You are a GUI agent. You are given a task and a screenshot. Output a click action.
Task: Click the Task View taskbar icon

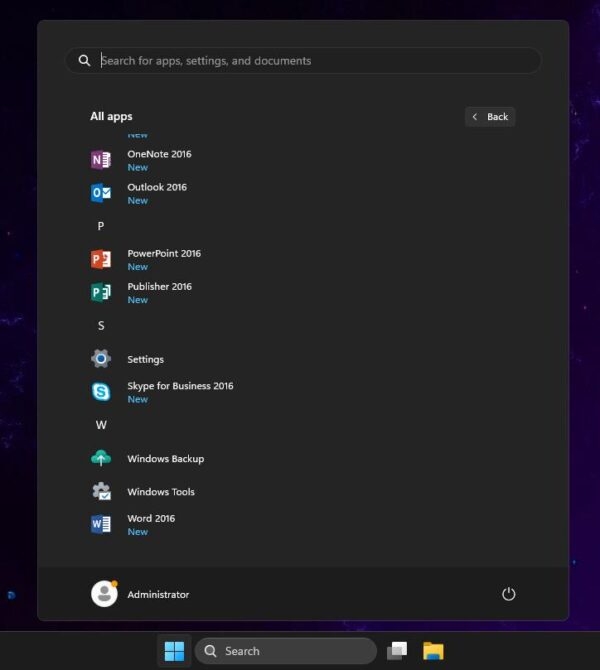[x=397, y=651]
